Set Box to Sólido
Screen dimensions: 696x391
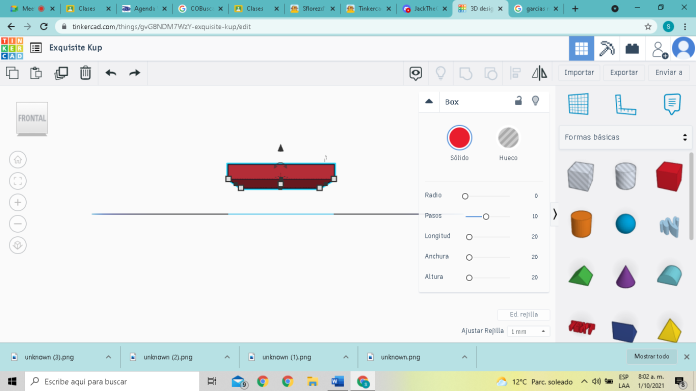click(x=459, y=138)
